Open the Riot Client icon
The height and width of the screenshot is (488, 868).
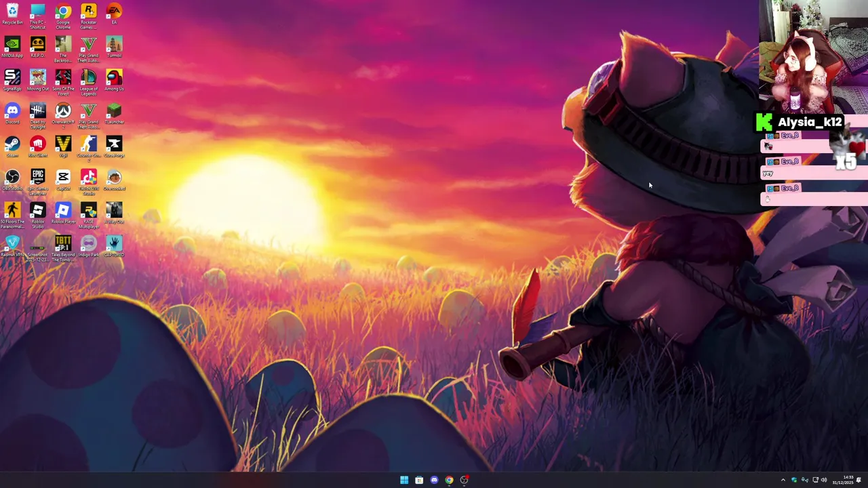[x=37, y=146]
